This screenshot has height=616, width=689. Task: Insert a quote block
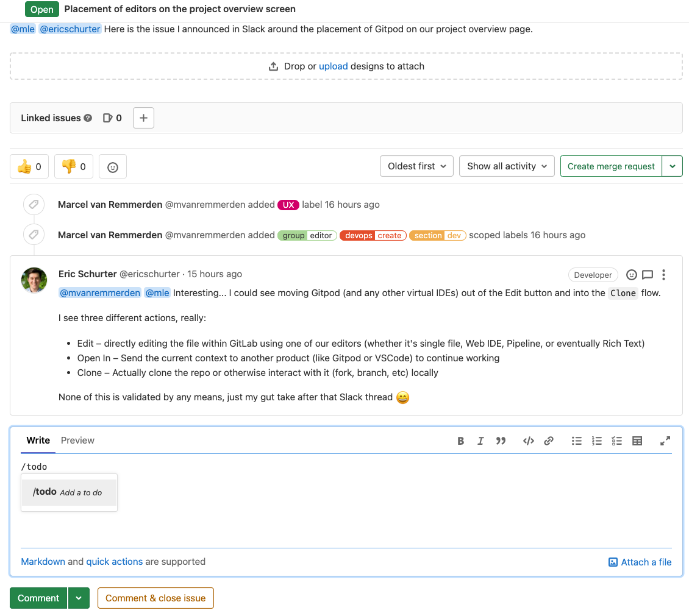tap(501, 441)
